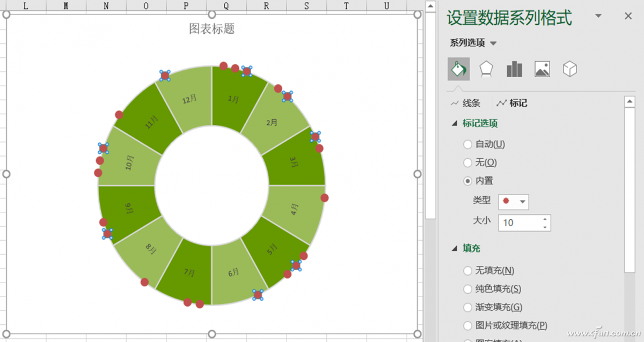Select column T header
Image resolution: width=644 pixels, height=342 pixels.
(x=346, y=5)
